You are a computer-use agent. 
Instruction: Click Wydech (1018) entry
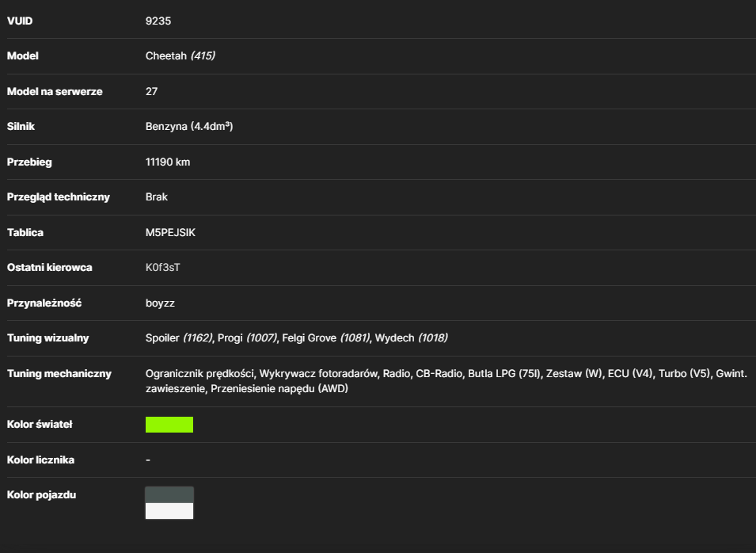[x=412, y=338]
